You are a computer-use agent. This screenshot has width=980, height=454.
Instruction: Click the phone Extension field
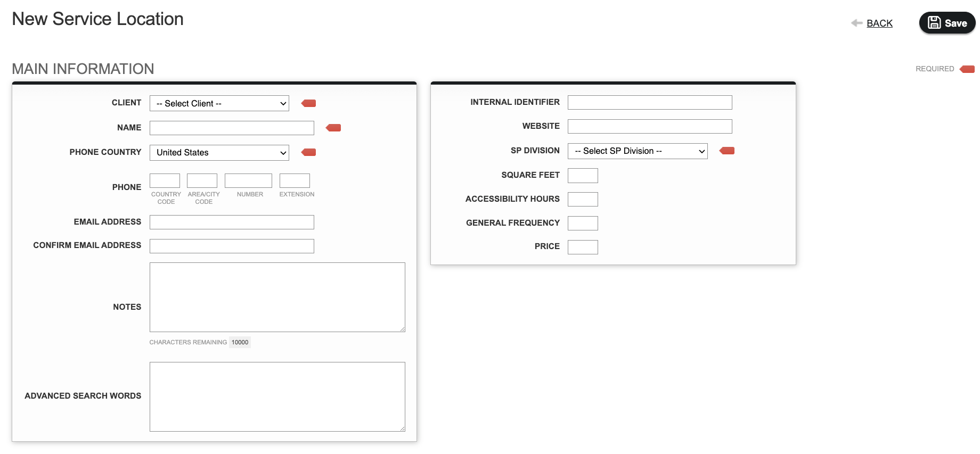pos(295,180)
